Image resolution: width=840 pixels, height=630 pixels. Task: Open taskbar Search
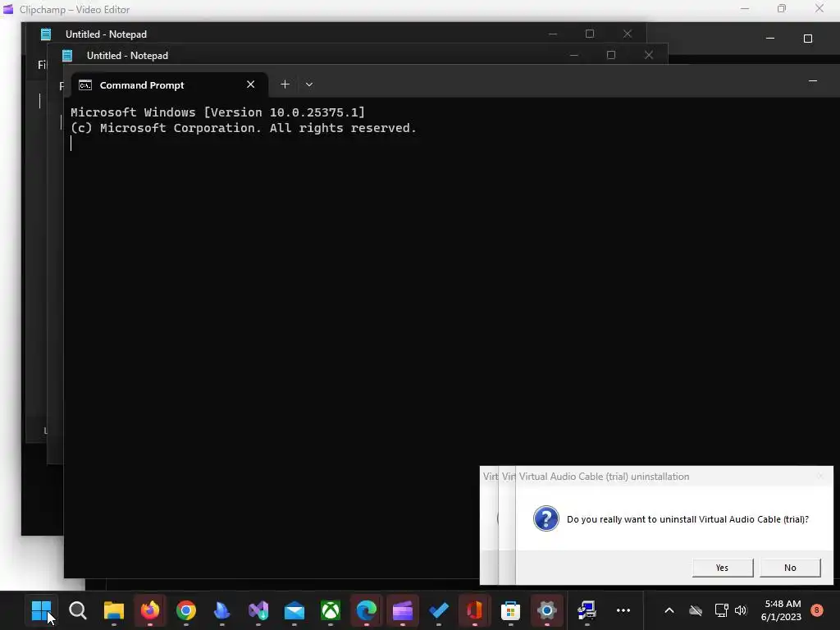click(x=78, y=609)
